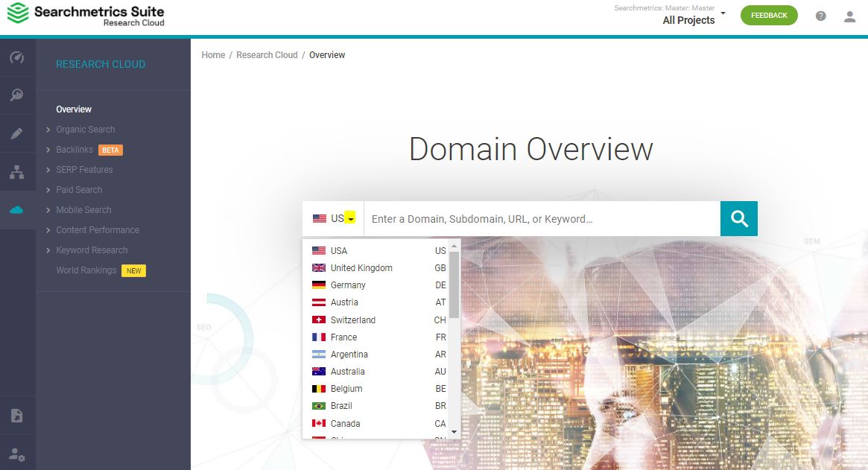
Task: Click the Searchmetrics Suite logo
Action: tap(86, 15)
